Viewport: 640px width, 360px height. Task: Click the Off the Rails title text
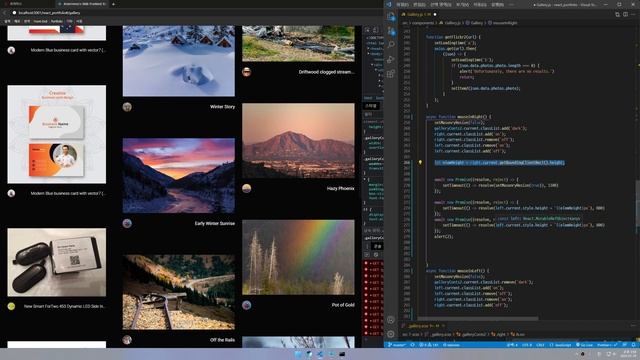(x=222, y=340)
